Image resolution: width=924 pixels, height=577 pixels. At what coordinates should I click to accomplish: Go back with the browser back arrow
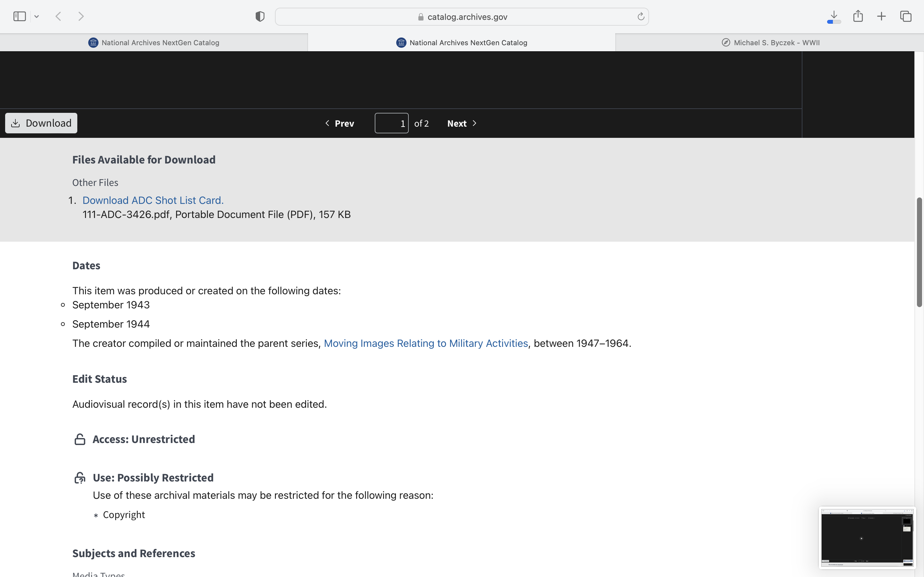(58, 16)
